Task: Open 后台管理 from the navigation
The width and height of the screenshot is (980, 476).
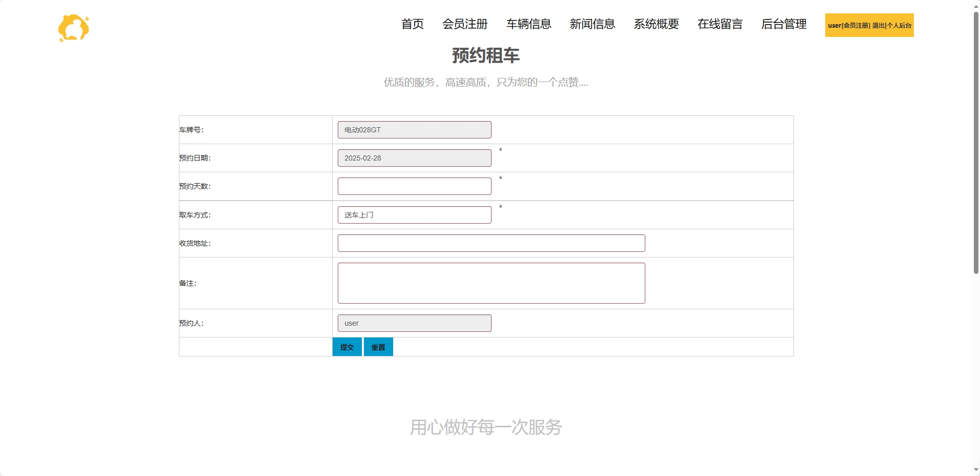Action: coord(783,24)
